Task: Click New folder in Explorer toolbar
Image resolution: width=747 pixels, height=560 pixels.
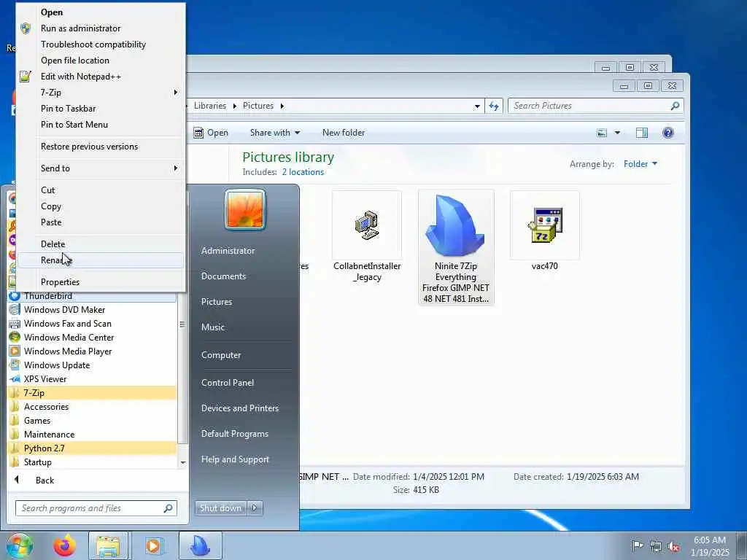Action: pyautogui.click(x=344, y=133)
